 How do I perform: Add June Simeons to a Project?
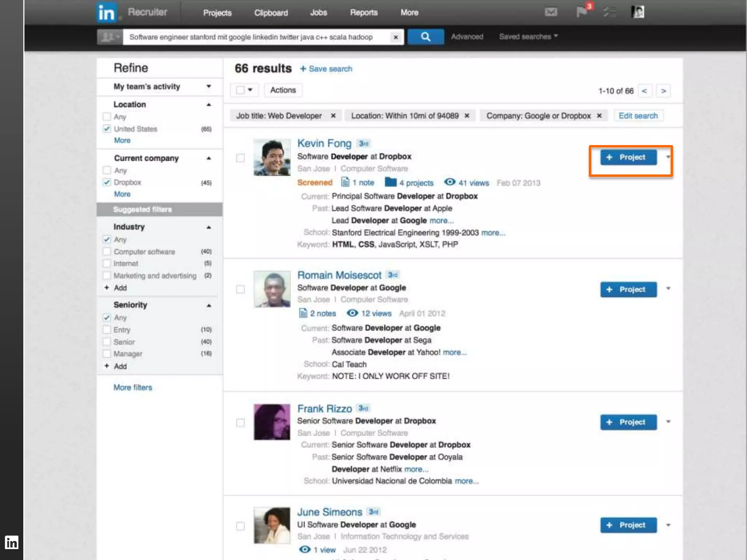(628, 525)
